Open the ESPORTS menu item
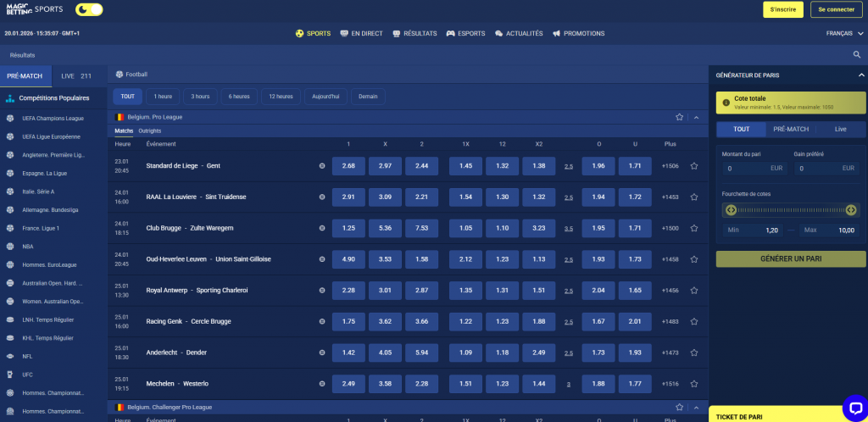Viewport: 868px width, 422px height. pos(465,33)
